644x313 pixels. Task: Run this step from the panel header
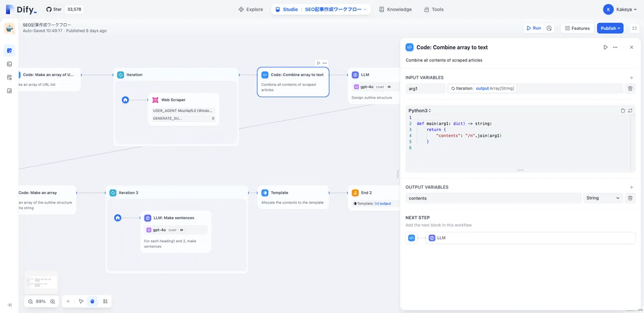(605, 47)
